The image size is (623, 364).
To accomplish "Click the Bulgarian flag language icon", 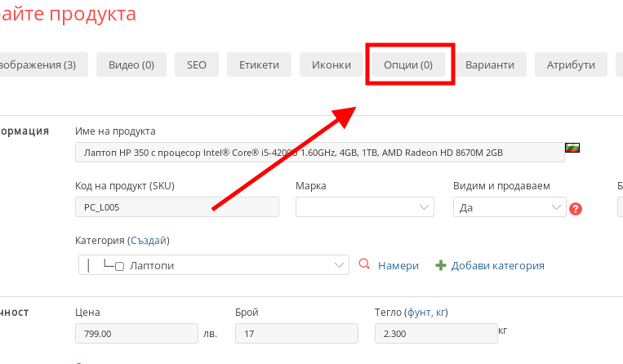I will (x=573, y=149).
